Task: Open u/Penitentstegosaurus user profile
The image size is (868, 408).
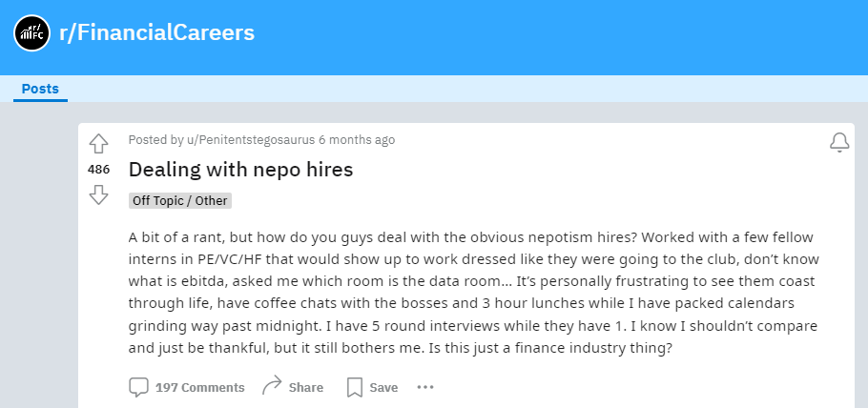Action: click(251, 139)
